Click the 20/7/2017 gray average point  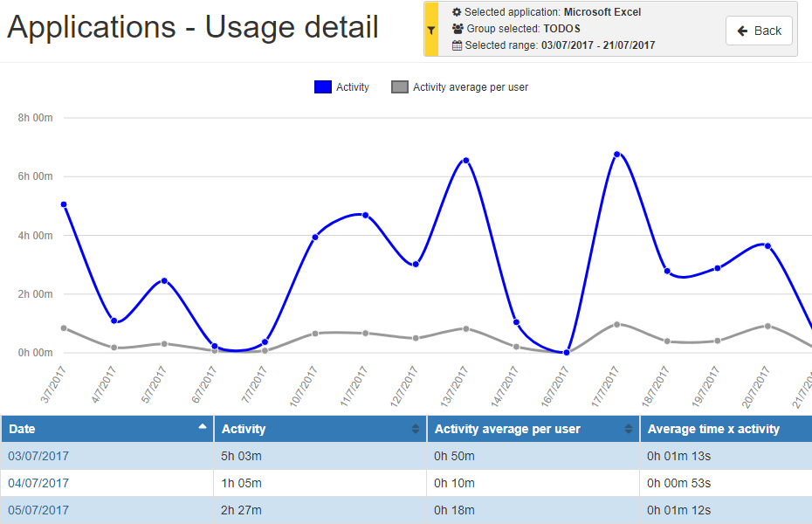click(767, 327)
